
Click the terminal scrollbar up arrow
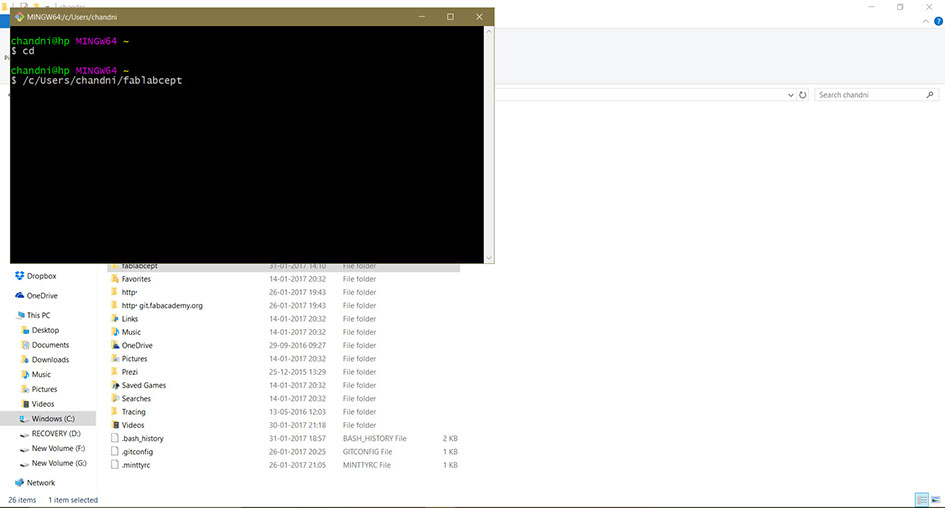[x=489, y=31]
